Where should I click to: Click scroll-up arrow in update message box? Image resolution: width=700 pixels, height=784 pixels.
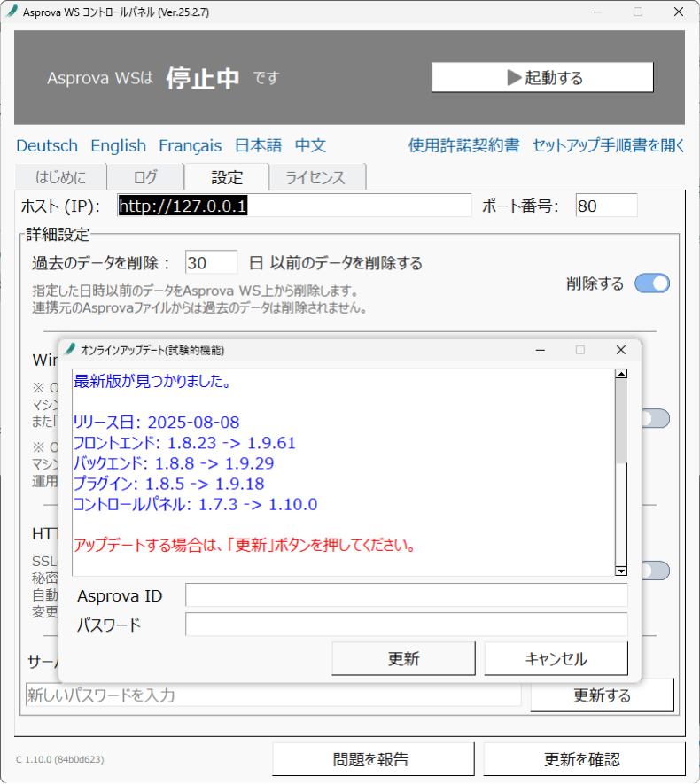621,374
